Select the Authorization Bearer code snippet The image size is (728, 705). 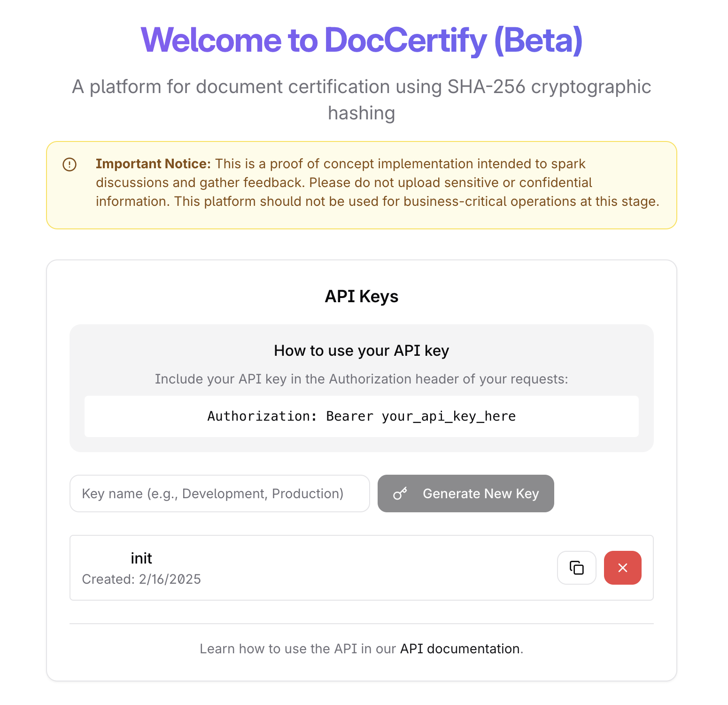(362, 416)
